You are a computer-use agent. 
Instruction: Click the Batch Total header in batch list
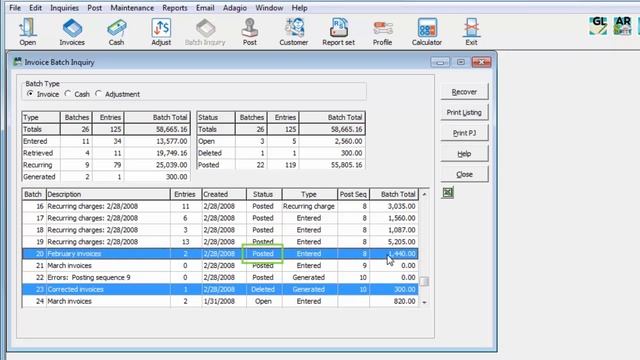pos(394,194)
